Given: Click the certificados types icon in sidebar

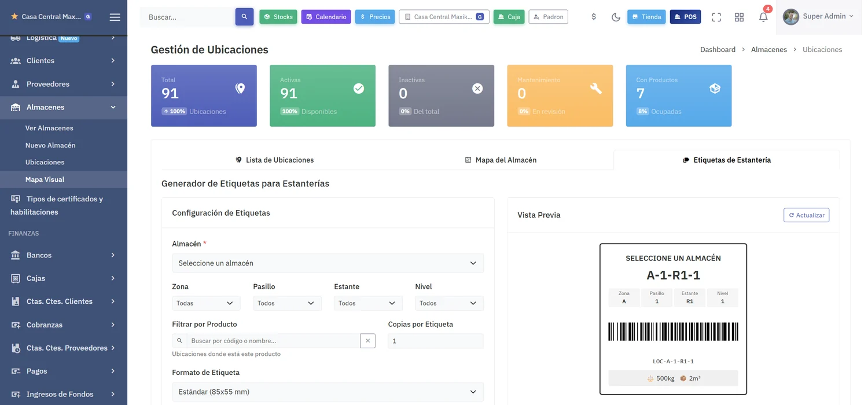Looking at the screenshot, I should (x=16, y=199).
